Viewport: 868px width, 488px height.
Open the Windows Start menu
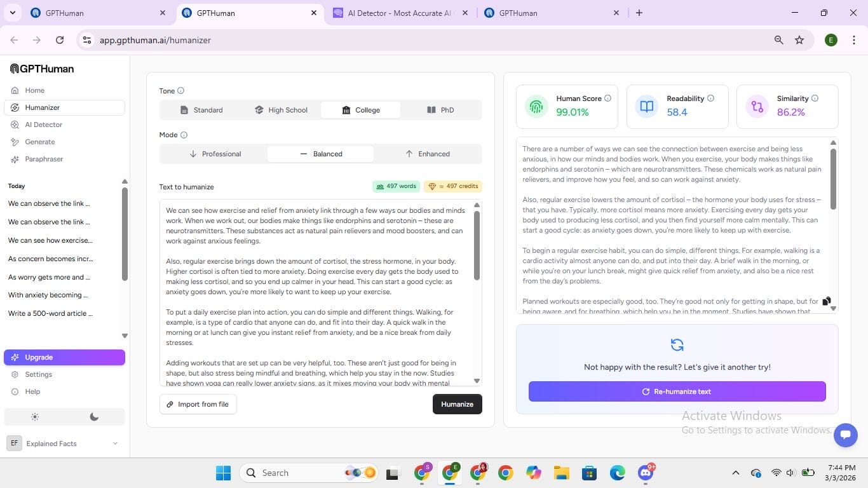(223, 473)
